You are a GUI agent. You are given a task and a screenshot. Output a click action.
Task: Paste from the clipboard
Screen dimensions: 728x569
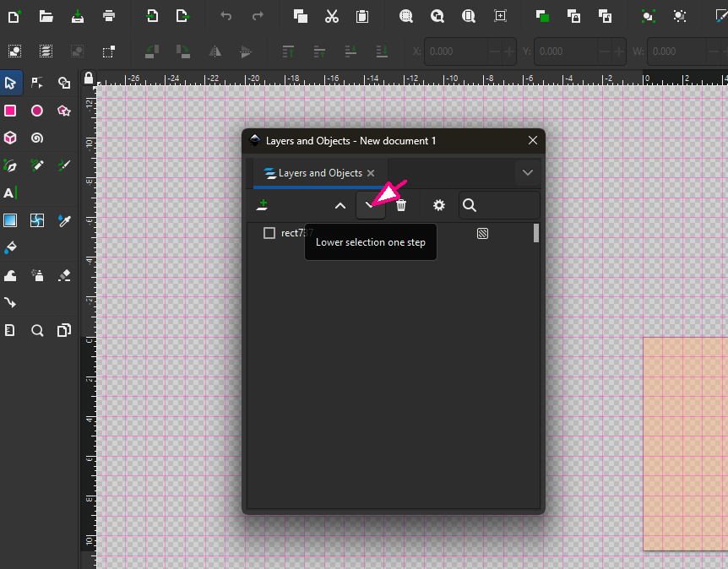(362, 16)
